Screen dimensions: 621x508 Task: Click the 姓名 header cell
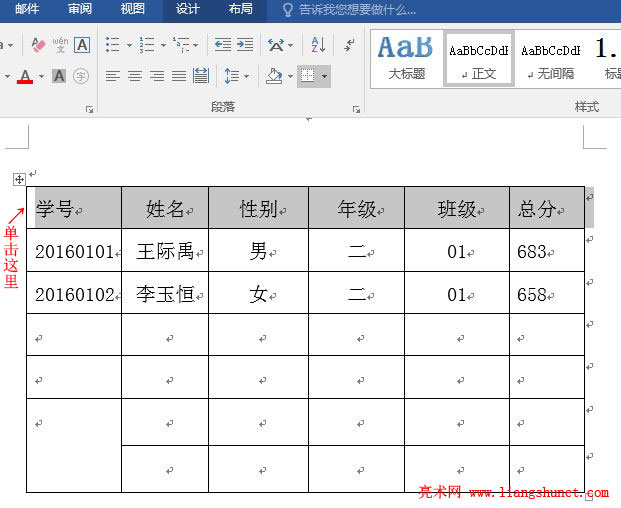[x=165, y=208]
